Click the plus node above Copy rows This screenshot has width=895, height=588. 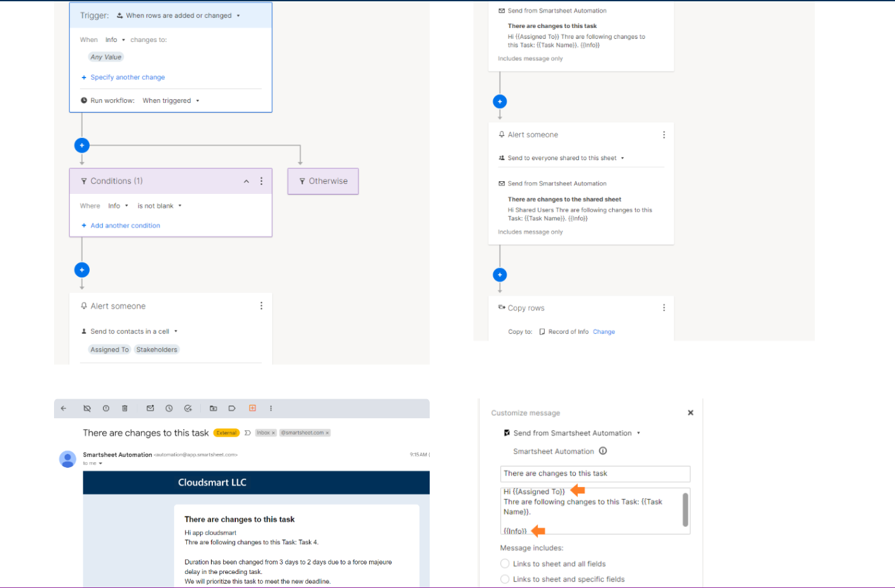[x=500, y=275]
